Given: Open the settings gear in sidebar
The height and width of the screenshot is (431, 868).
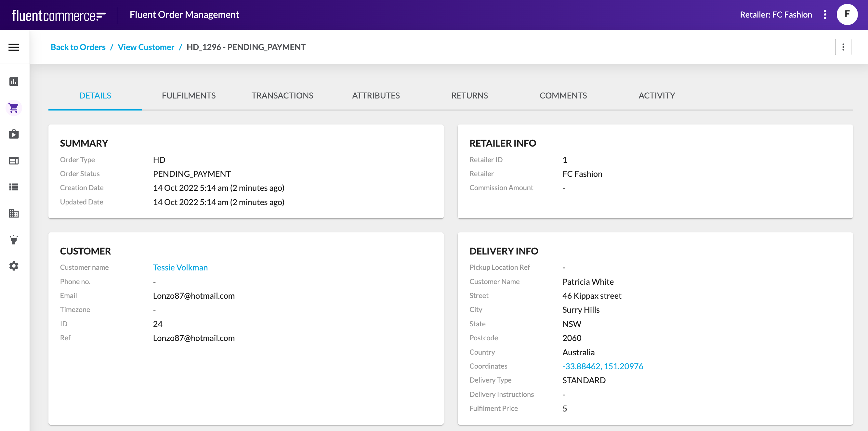Looking at the screenshot, I should (x=14, y=266).
